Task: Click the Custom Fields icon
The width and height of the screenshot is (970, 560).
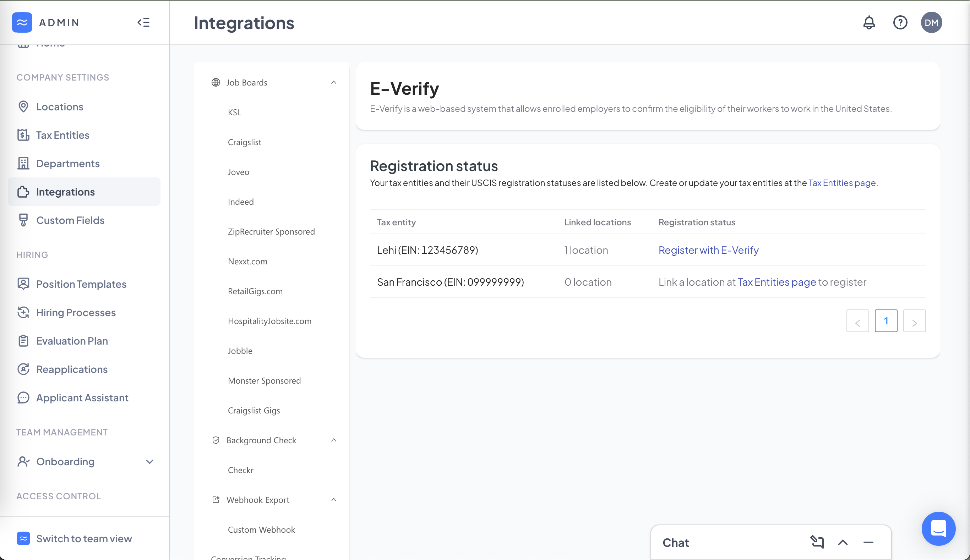Action: click(23, 220)
